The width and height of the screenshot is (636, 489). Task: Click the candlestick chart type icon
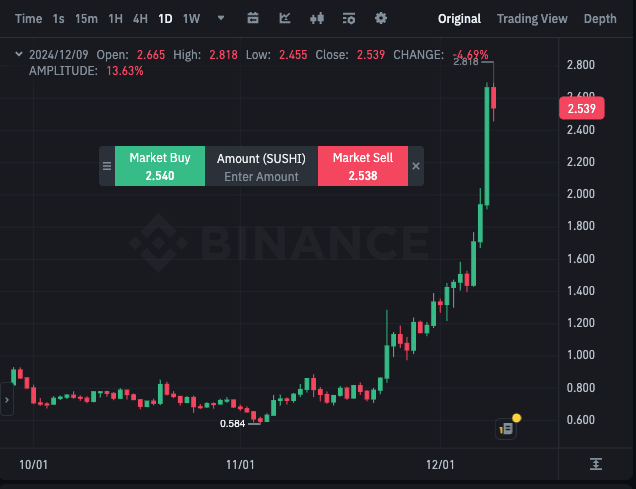click(317, 18)
